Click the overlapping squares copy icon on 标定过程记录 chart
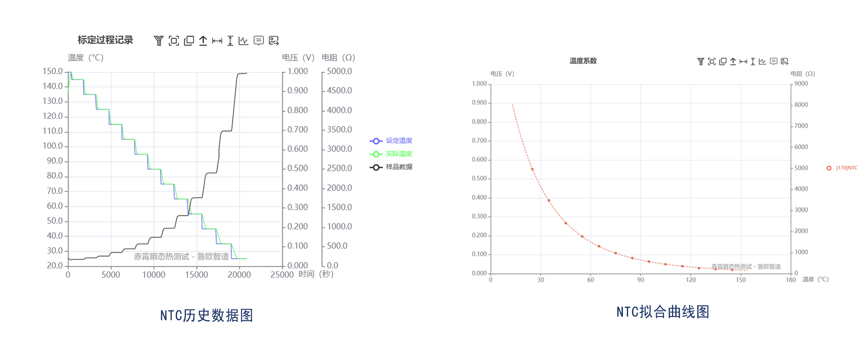Screen dimensions: 868x339 point(189,41)
